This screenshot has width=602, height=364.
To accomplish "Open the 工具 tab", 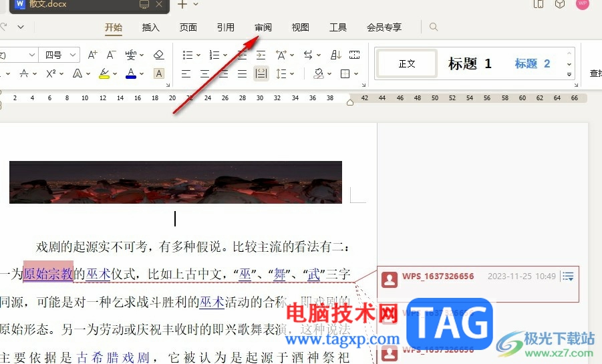I will 338,27.
